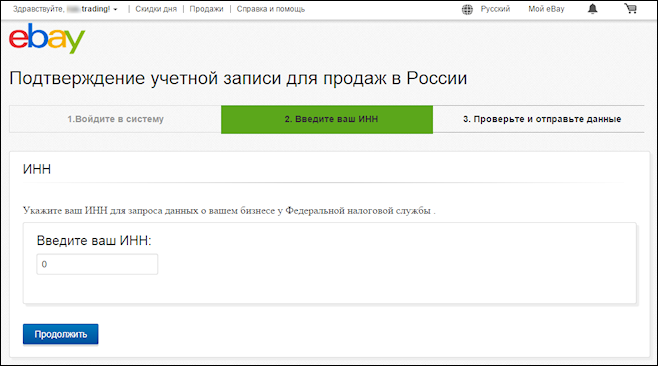Click the Здравствуйте greeting text
The width and height of the screenshot is (658, 366).
(38, 9)
